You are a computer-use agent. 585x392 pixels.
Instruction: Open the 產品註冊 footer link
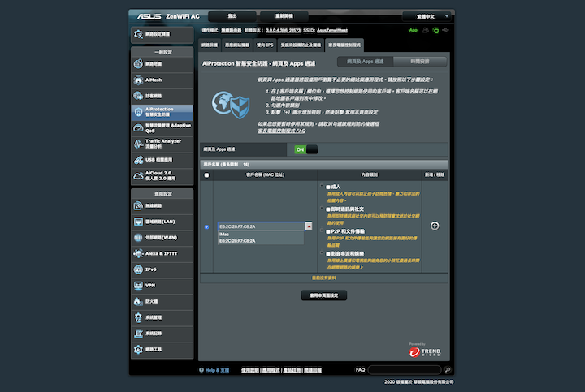coord(292,370)
